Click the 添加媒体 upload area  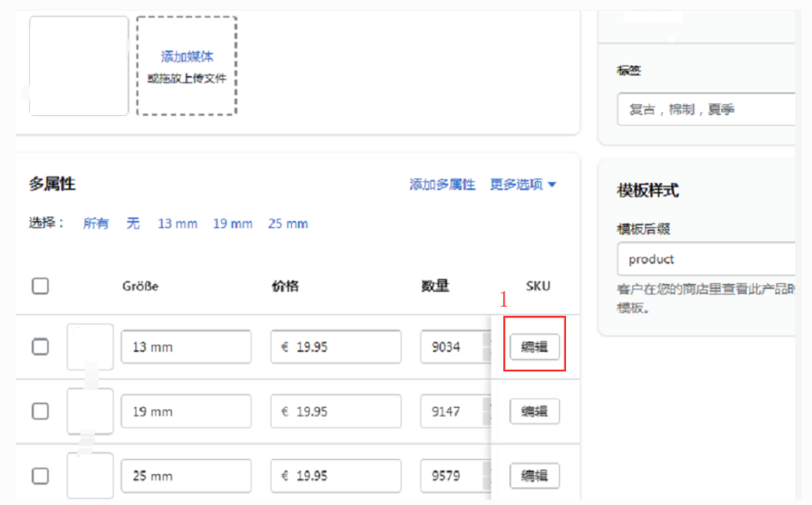pyautogui.click(x=187, y=66)
